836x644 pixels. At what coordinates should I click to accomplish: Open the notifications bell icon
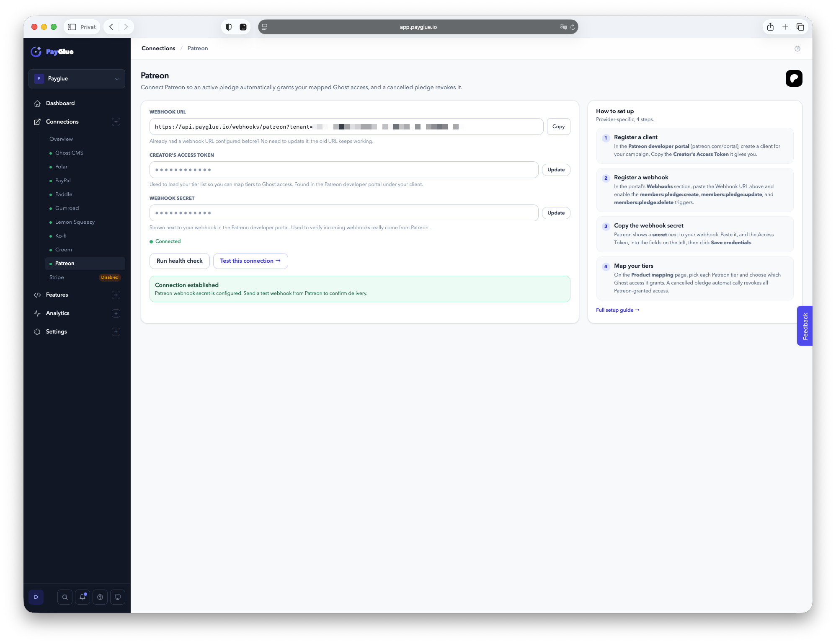83,597
